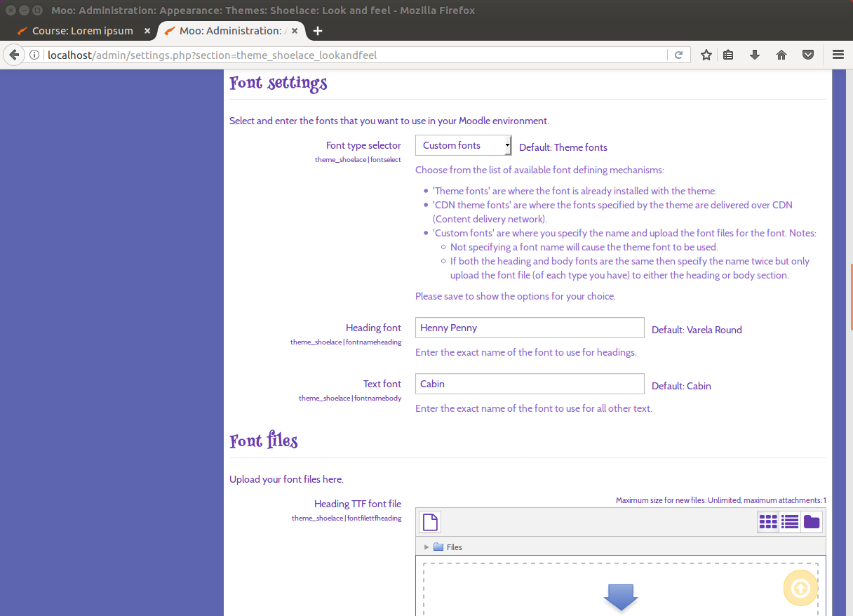The height and width of the screenshot is (616, 853).
Task: Click the Text font name field
Action: [x=530, y=384]
